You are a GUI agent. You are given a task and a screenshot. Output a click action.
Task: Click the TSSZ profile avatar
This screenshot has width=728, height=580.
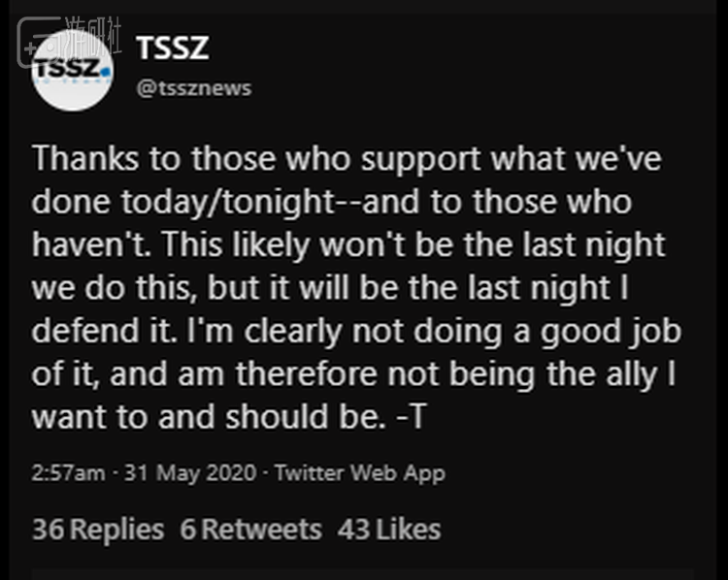click(x=72, y=68)
